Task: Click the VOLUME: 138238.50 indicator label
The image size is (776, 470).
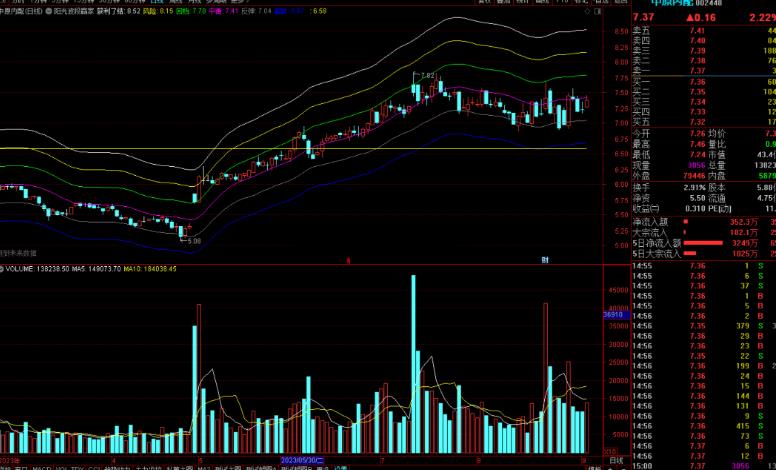Action: coord(36,269)
